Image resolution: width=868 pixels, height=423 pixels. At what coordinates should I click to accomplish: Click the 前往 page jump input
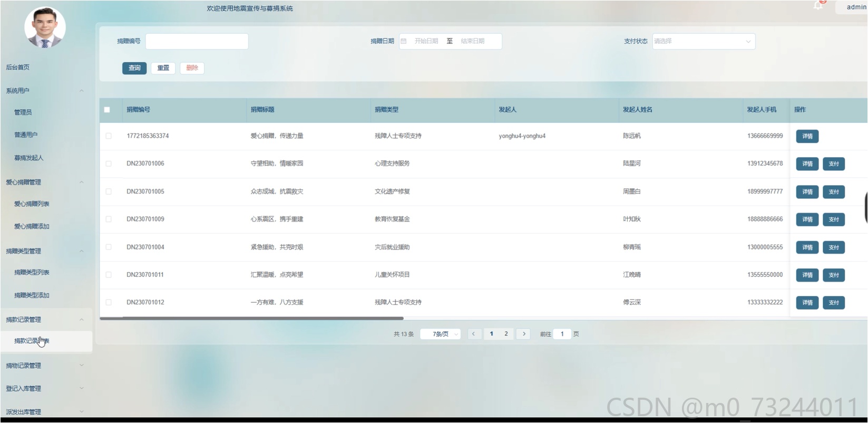point(562,334)
